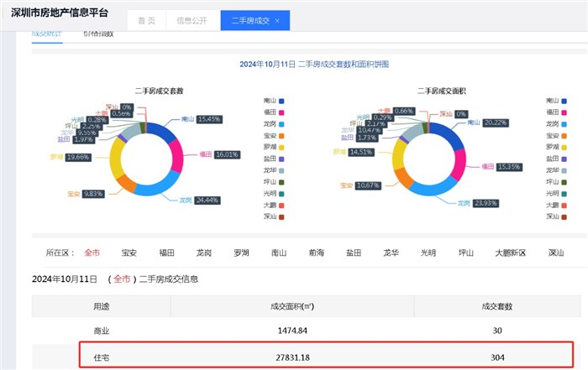The height and width of the screenshot is (370, 588).
Task: Select 深汕 in the 所在区 filter row
Action: 556,253
